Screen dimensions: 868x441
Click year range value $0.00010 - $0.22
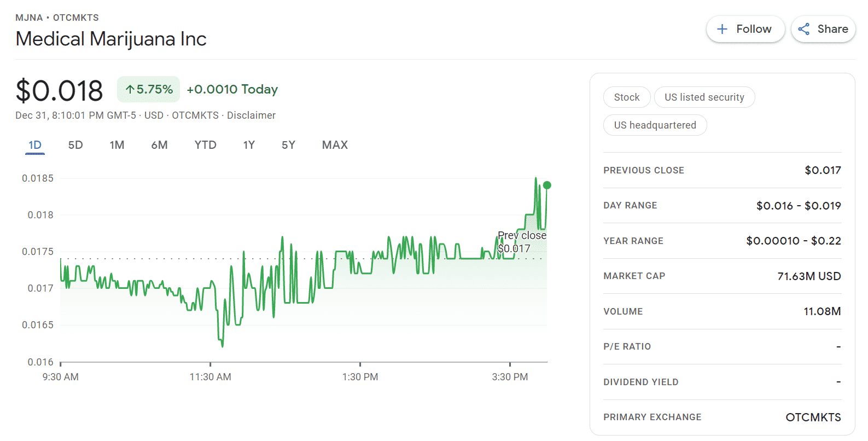click(794, 241)
